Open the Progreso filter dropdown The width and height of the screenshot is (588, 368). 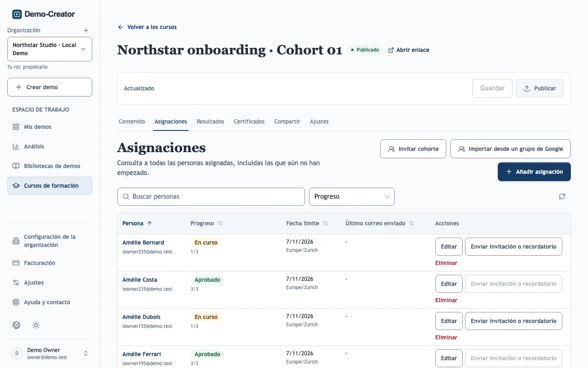click(x=352, y=197)
